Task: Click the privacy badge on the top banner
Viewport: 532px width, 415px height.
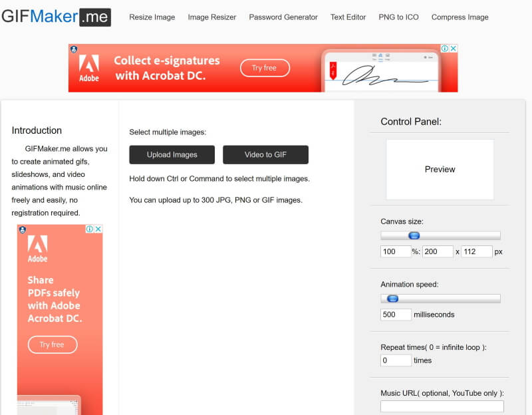Action: pos(74,49)
